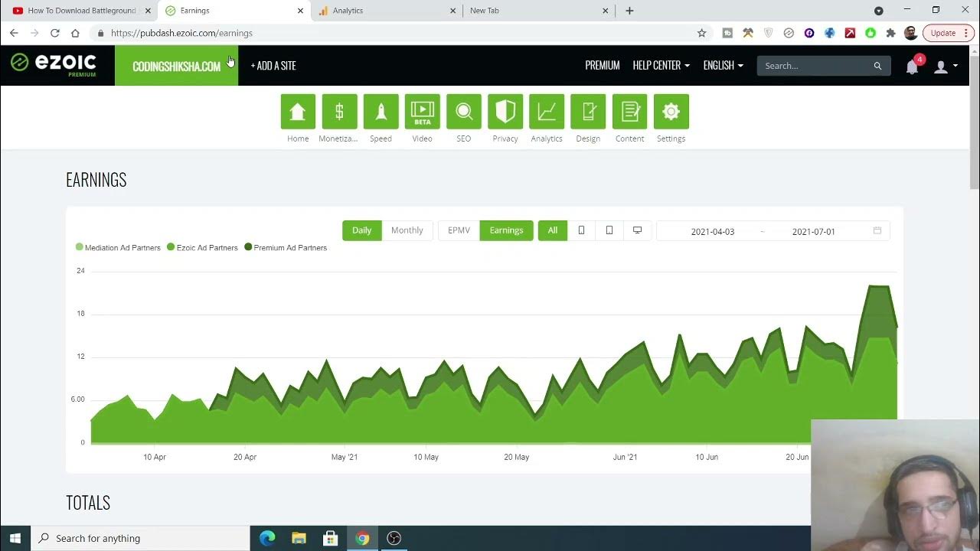
Task: Open the Privacy shield icon
Action: tap(505, 112)
